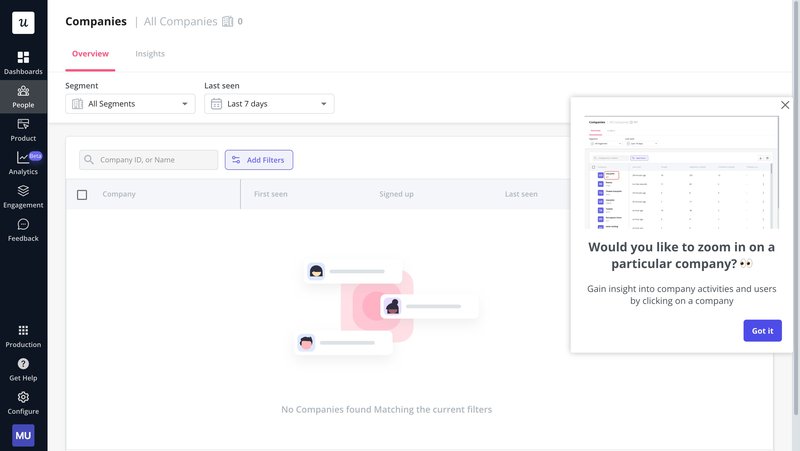Sort by Company column header
This screenshot has width=800, height=451.
tap(119, 194)
